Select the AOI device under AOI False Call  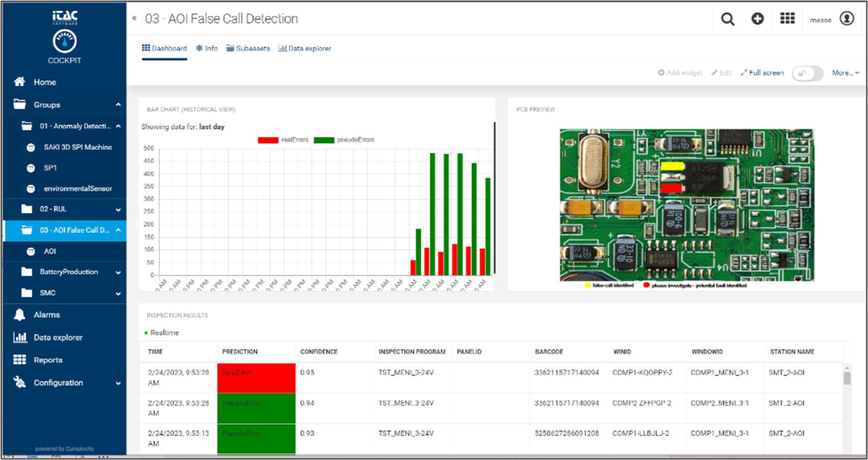pos(50,251)
